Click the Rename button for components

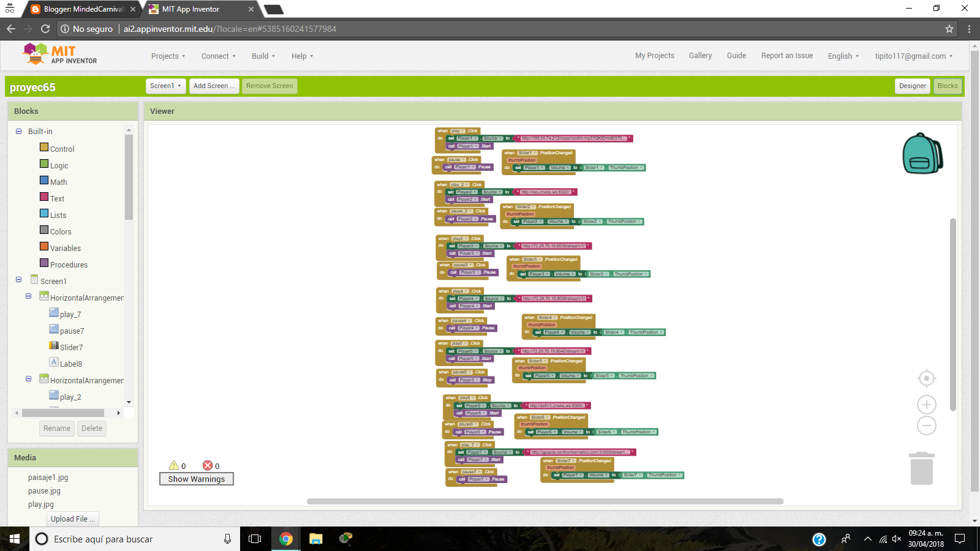56,428
